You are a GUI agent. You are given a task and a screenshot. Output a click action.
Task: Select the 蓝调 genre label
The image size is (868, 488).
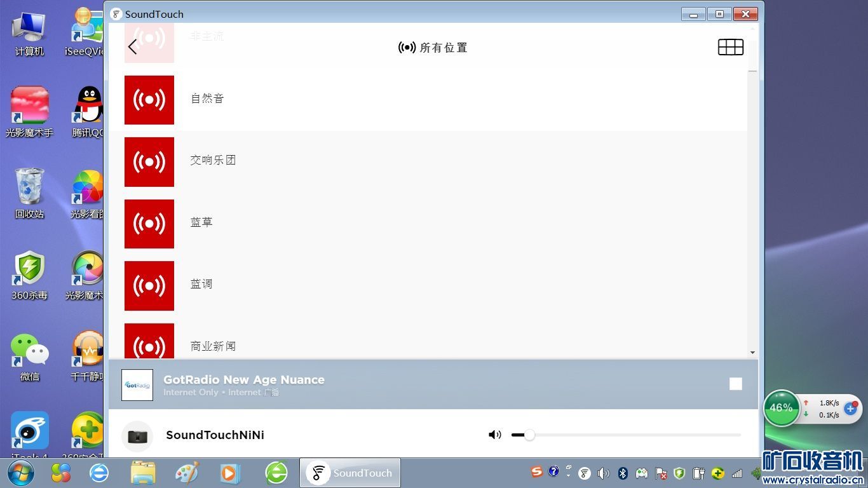[x=201, y=284]
